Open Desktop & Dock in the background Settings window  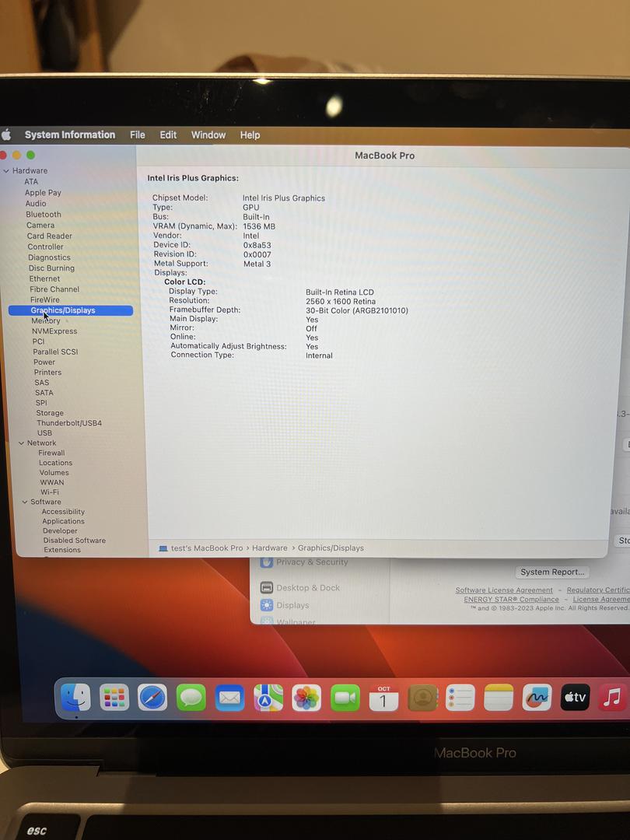pos(300,588)
